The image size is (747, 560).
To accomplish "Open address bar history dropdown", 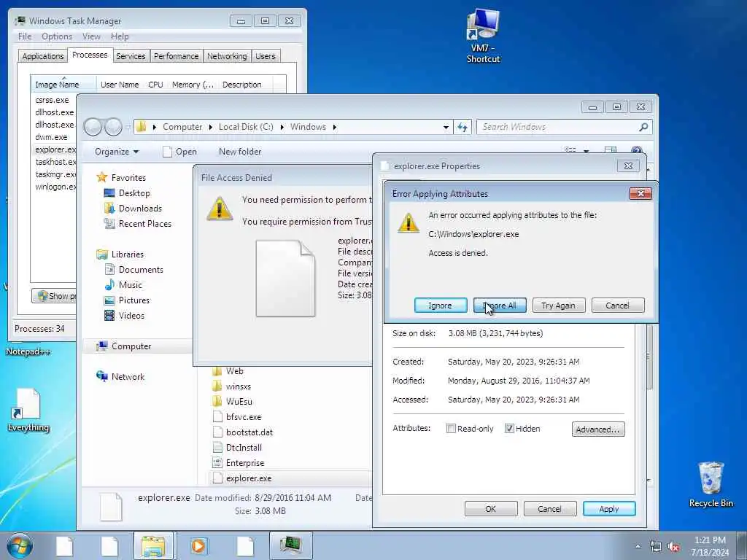I will pyautogui.click(x=446, y=127).
